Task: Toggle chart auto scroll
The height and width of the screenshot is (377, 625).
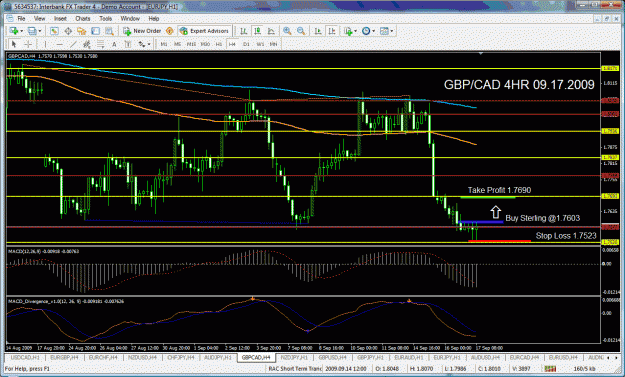Action: pos(318,31)
